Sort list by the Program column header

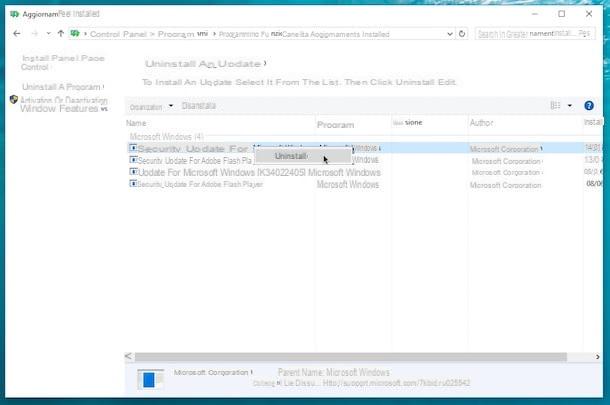(x=335, y=125)
